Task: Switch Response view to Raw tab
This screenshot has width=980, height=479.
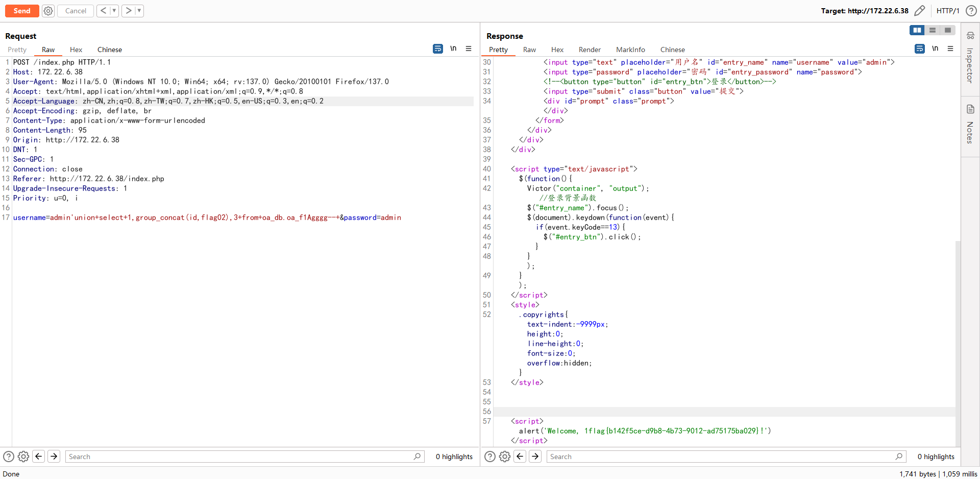Action: pyautogui.click(x=529, y=50)
